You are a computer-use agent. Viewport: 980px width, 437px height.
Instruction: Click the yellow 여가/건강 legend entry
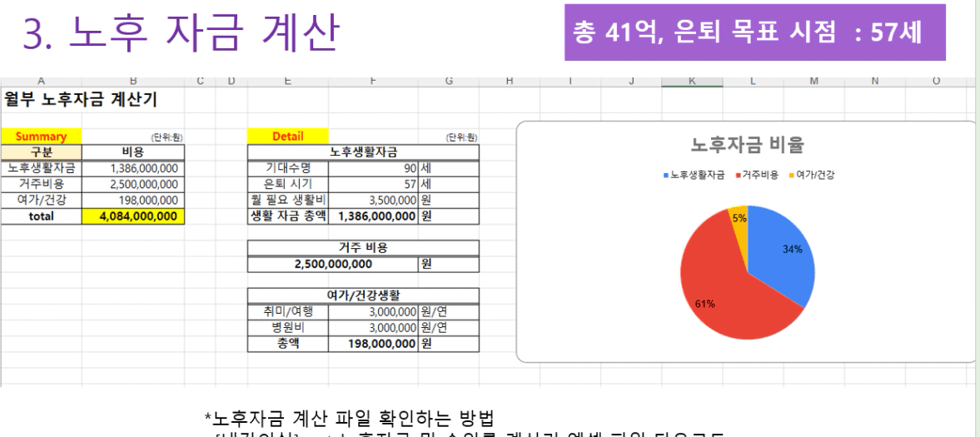(x=812, y=176)
